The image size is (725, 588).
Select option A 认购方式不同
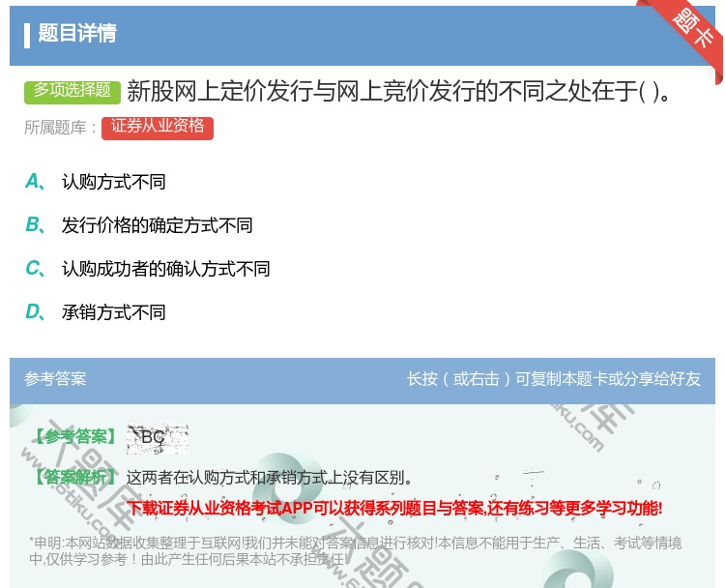[96, 182]
